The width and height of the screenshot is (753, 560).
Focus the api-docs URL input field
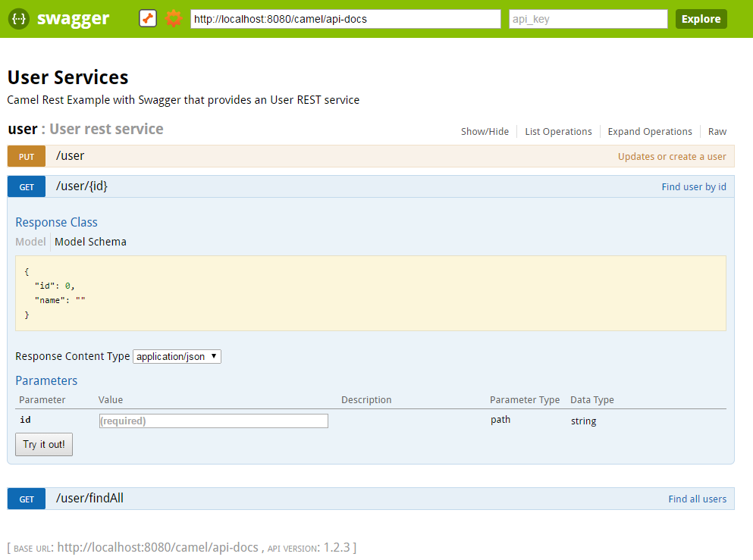tap(346, 19)
